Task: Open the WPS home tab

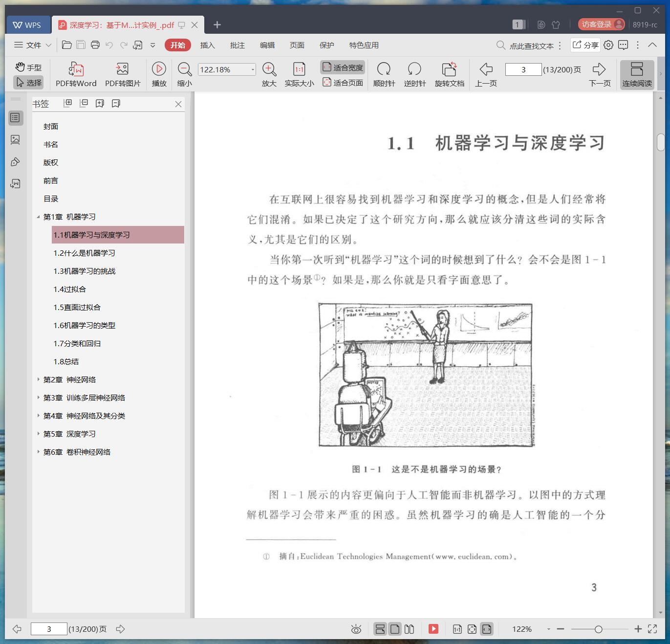Action: [28, 25]
